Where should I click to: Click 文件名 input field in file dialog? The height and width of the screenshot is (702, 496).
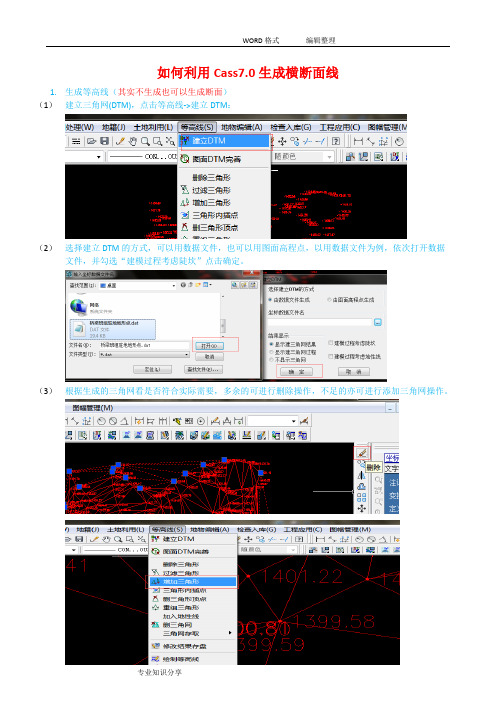[x=144, y=345]
